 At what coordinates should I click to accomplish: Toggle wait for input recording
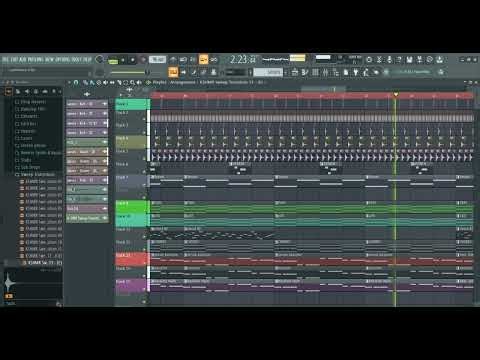[x=183, y=60]
